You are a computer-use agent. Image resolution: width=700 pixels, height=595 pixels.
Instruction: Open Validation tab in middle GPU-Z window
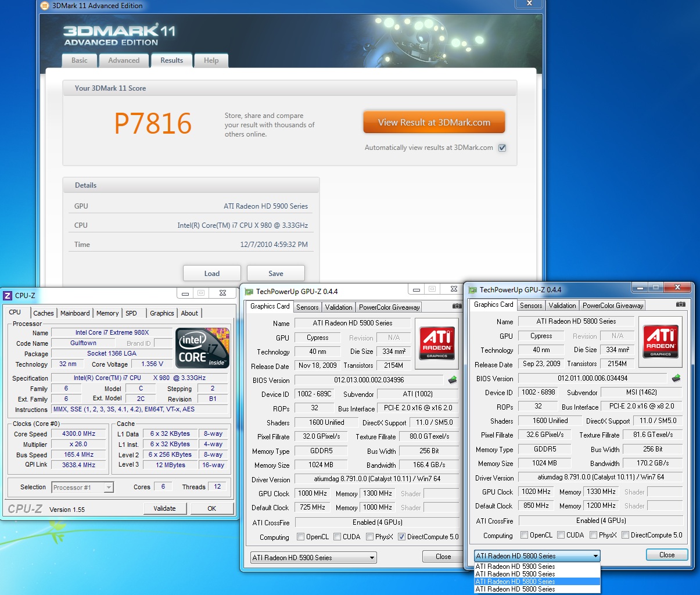click(339, 307)
